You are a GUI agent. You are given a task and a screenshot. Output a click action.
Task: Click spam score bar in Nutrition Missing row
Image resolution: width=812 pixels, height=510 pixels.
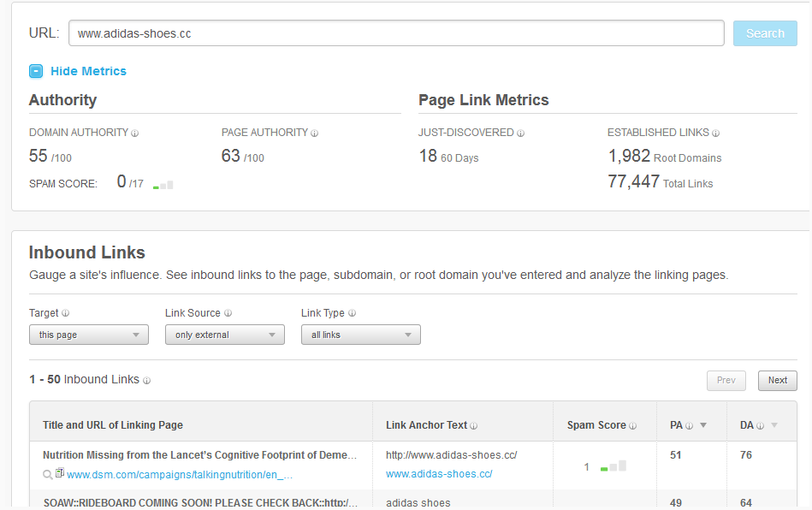(x=613, y=466)
